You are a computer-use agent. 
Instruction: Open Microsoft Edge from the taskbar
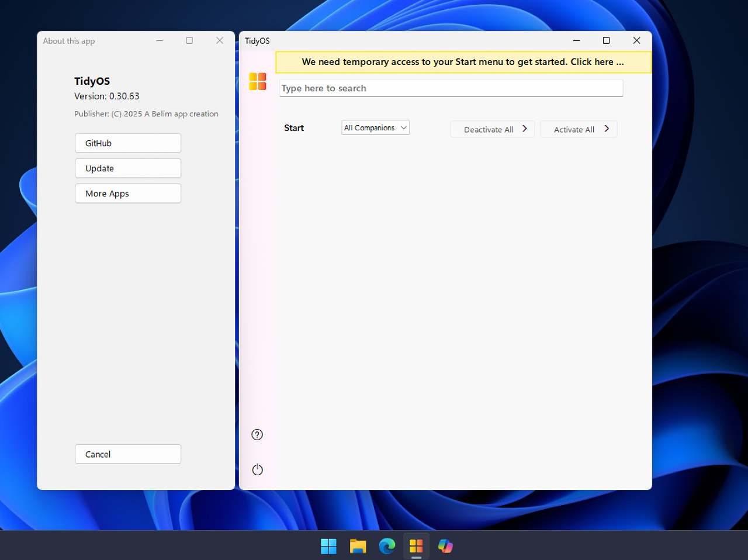point(387,546)
